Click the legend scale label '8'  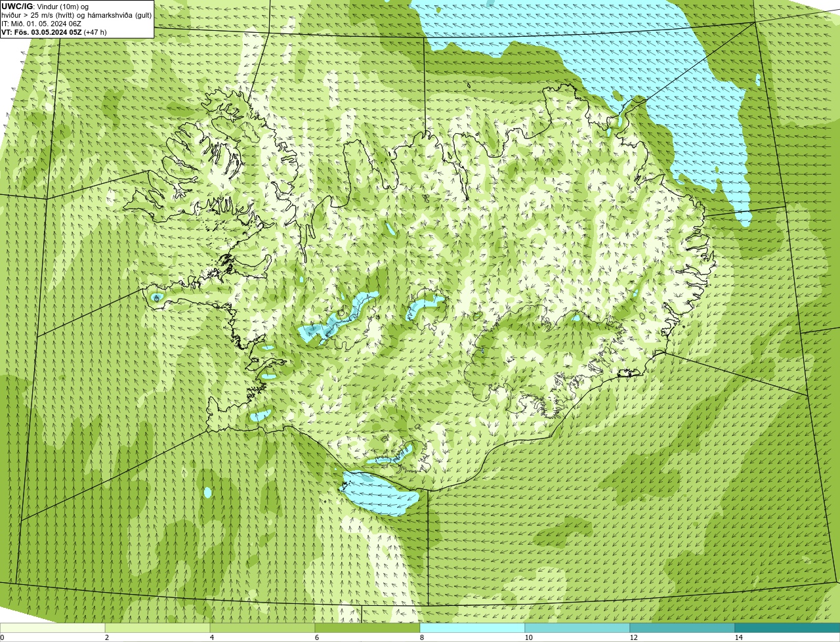coord(421,637)
